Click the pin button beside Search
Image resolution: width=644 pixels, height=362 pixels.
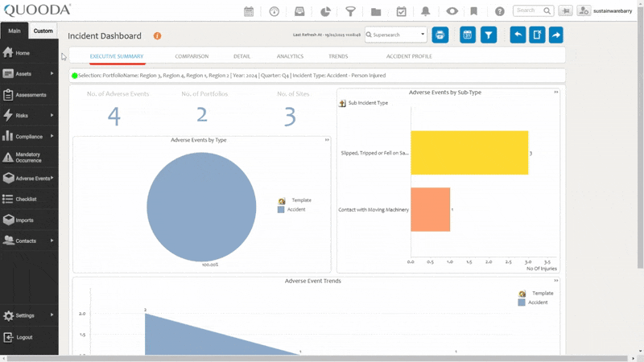pos(566,11)
